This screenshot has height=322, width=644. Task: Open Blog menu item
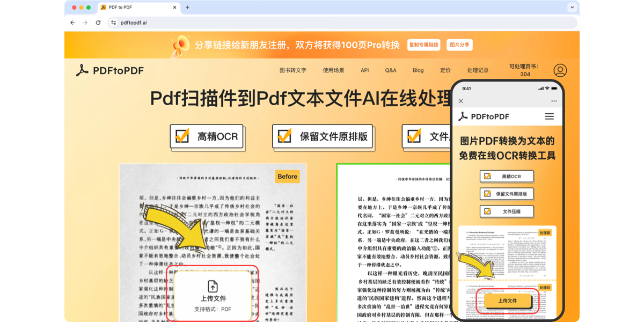418,70
